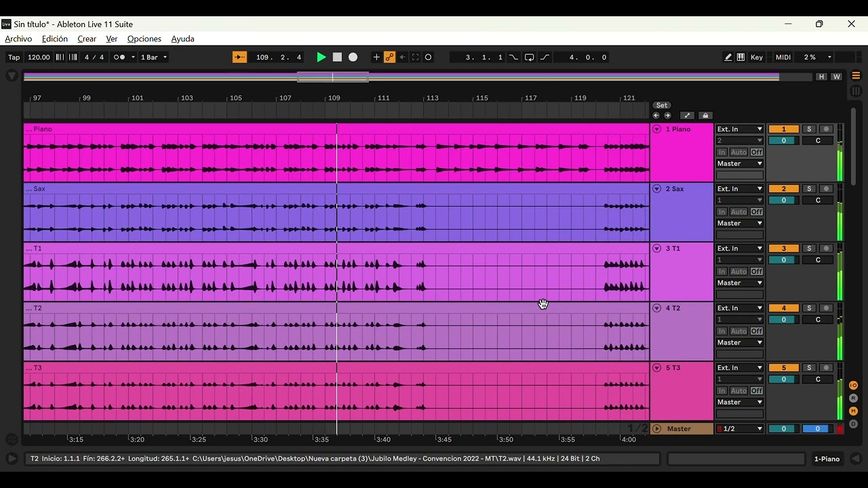Open the Ayuda menu
The image size is (868, 488).
[183, 39]
